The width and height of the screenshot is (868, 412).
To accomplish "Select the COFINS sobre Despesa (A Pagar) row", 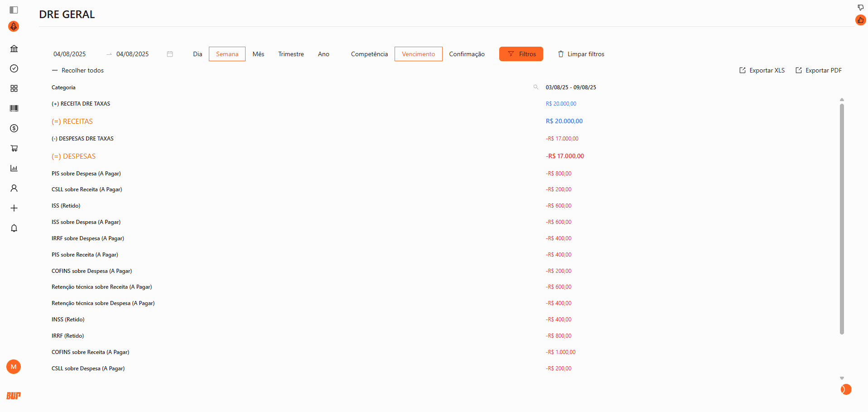I will click(x=445, y=271).
